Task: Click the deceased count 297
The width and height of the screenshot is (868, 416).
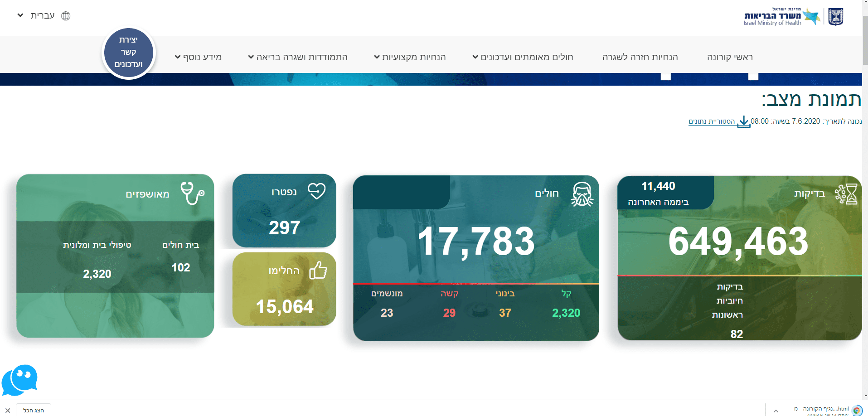Action: (x=285, y=227)
